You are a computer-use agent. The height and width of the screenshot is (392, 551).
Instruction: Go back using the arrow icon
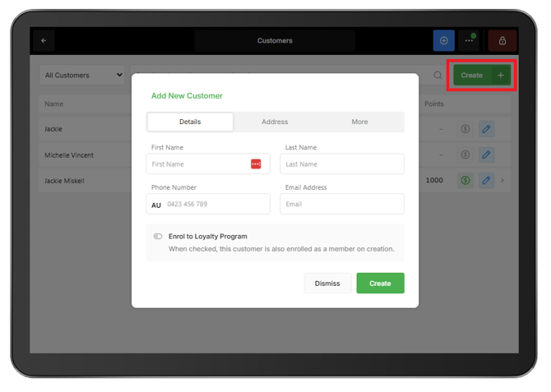point(44,41)
